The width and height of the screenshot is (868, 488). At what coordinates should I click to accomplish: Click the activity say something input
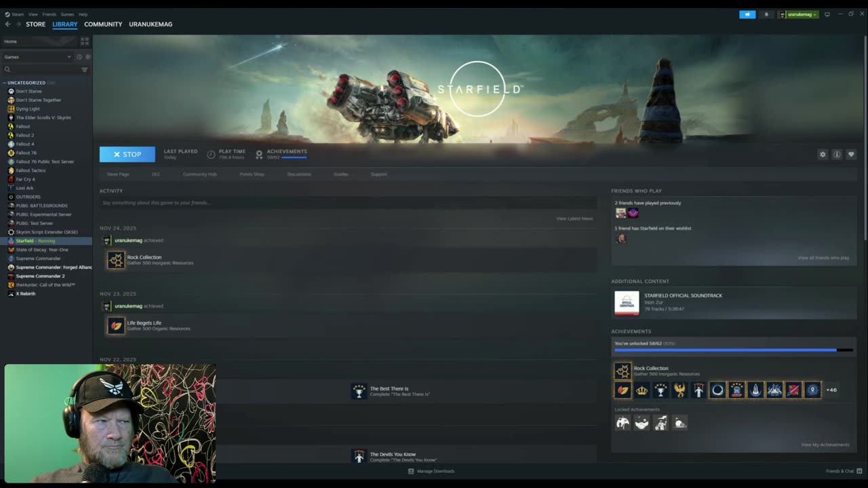click(x=348, y=203)
